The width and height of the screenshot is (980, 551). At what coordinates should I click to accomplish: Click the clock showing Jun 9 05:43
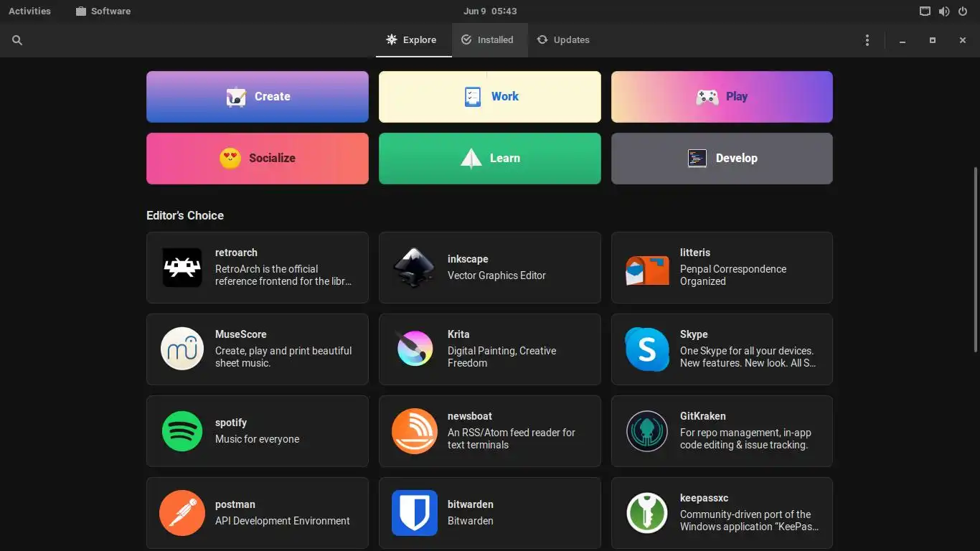[x=490, y=11]
